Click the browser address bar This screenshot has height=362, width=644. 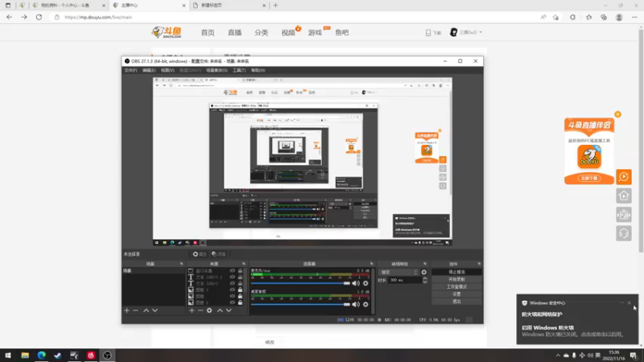tap(295, 17)
